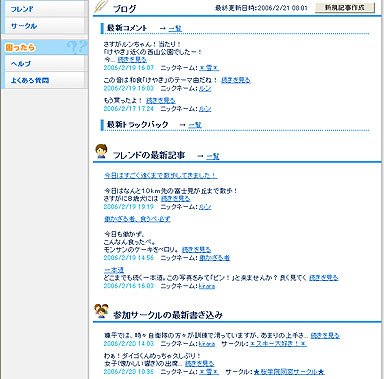Open the circle link ★桜学院同窓サークル★
This screenshot has width=384, height=379.
(x=289, y=372)
